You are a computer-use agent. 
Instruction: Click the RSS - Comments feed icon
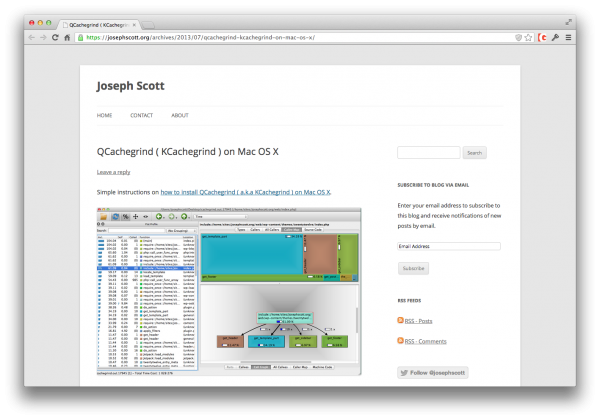tap(400, 340)
